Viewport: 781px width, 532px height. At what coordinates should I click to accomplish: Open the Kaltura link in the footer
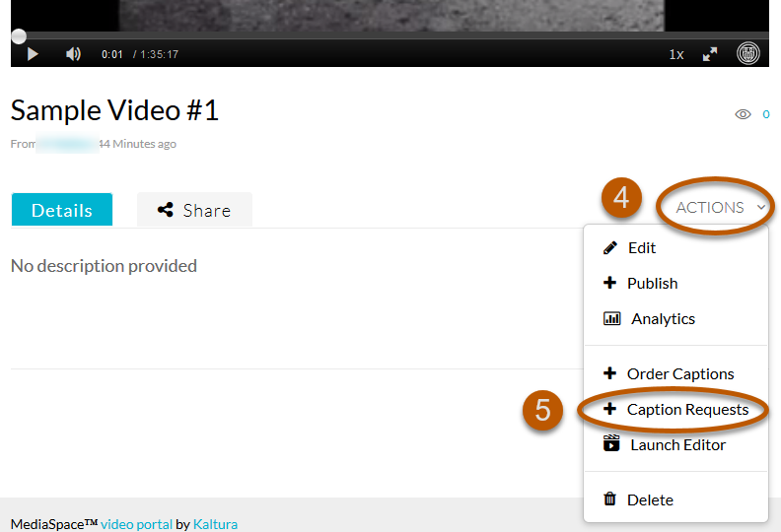coord(215,524)
